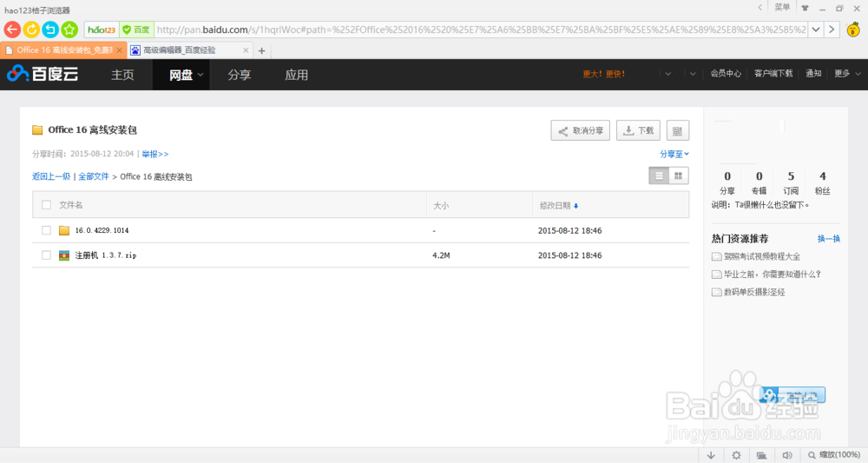Open 应用 in navigation

[x=296, y=75]
